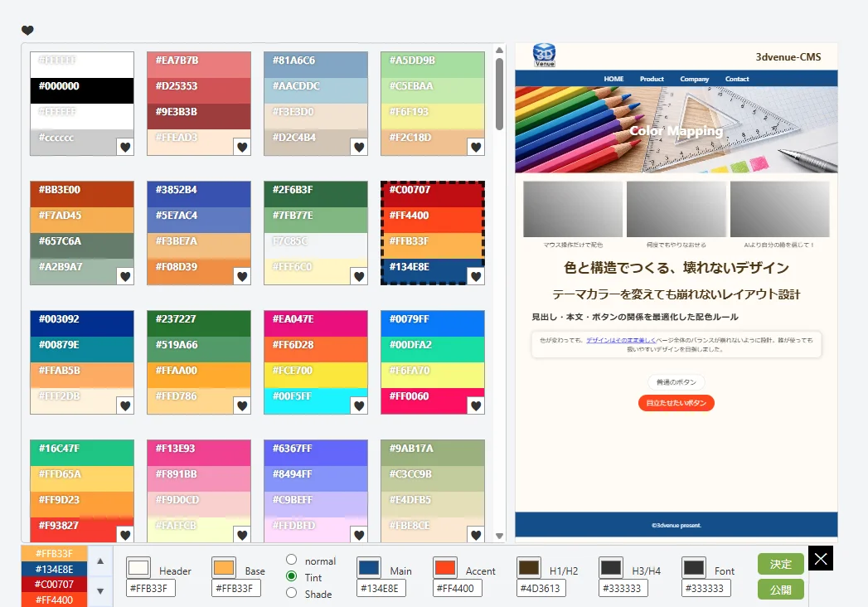Pick #134E8E in the selected color list
Viewport: 868px width, 607px height.
(54, 569)
